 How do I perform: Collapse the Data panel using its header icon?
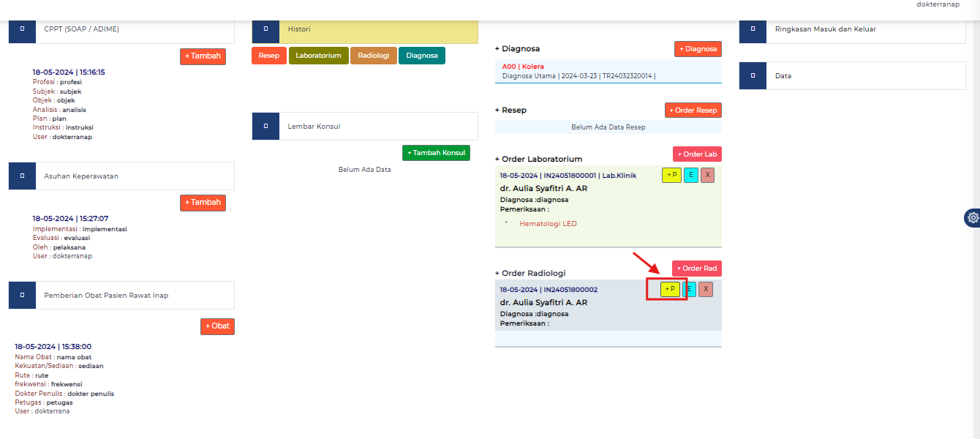pyautogui.click(x=753, y=75)
